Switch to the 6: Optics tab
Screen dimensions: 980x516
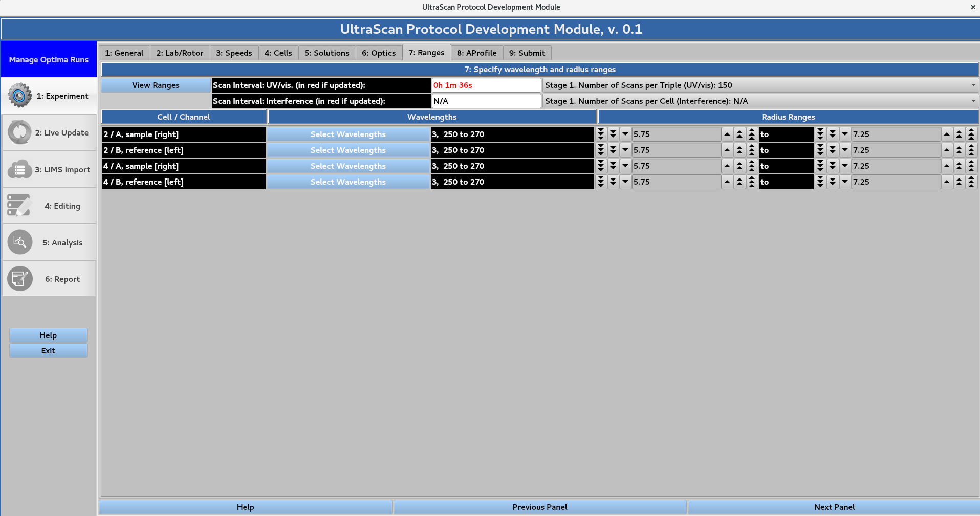(x=379, y=53)
